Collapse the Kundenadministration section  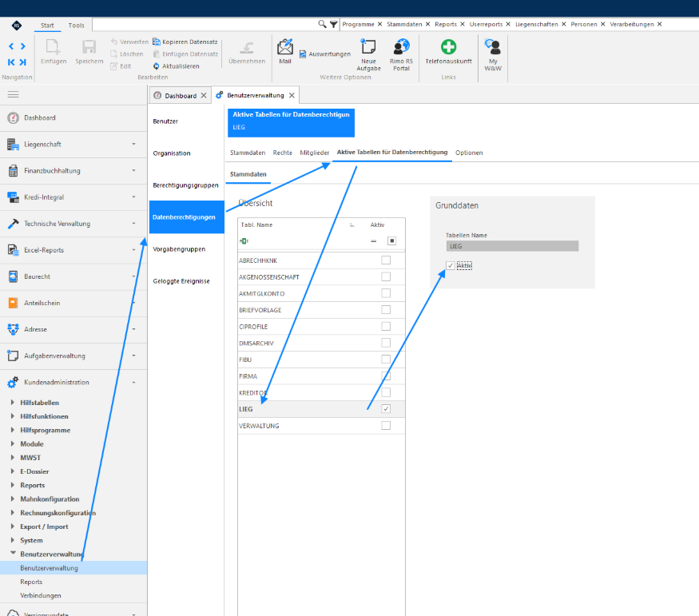tap(133, 383)
